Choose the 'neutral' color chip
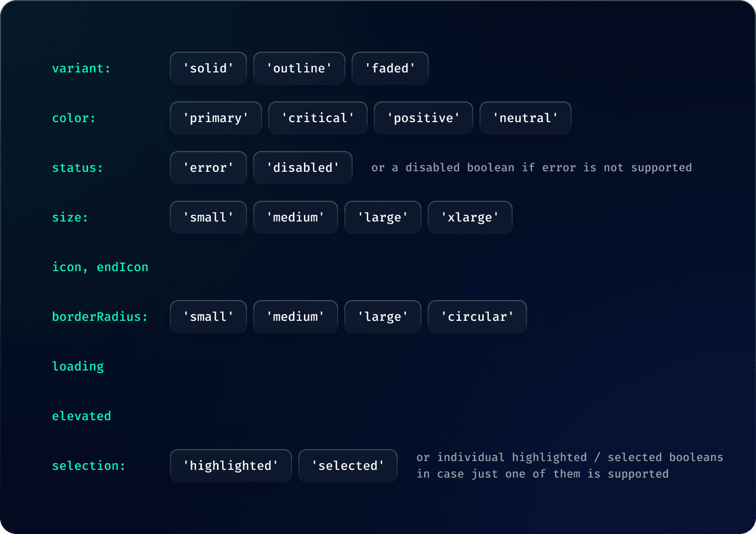 click(x=525, y=118)
